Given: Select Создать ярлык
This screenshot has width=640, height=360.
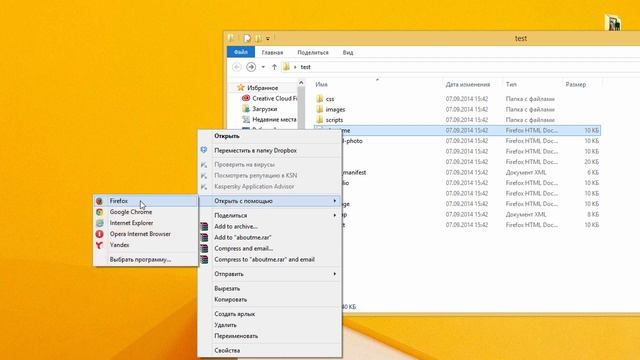Looking at the screenshot, I should 270,314.
